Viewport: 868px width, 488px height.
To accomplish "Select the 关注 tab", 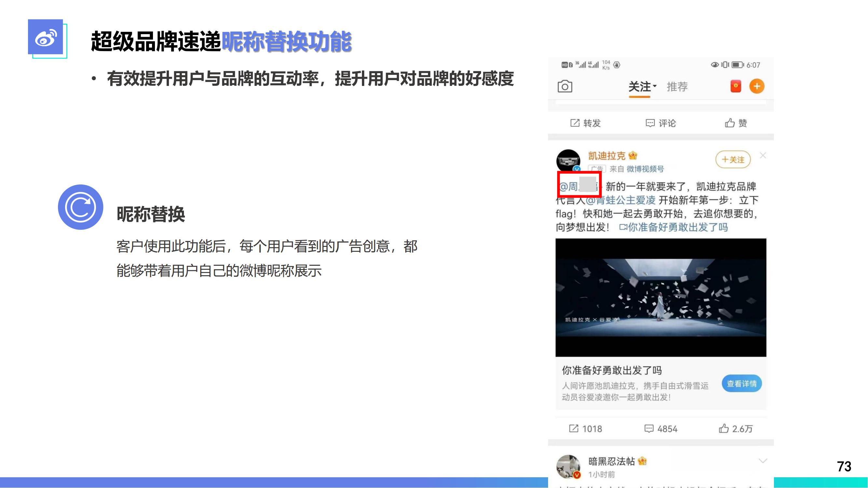I will coord(640,87).
